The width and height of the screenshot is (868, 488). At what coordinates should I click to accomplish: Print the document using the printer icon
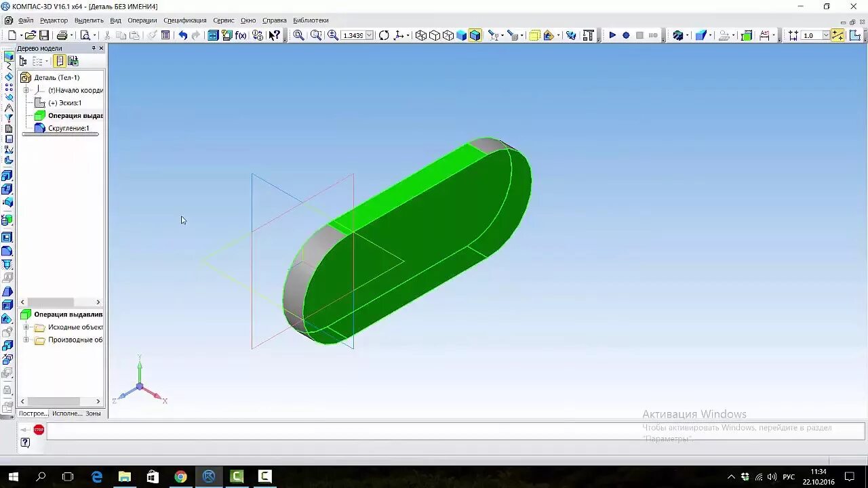[62, 35]
